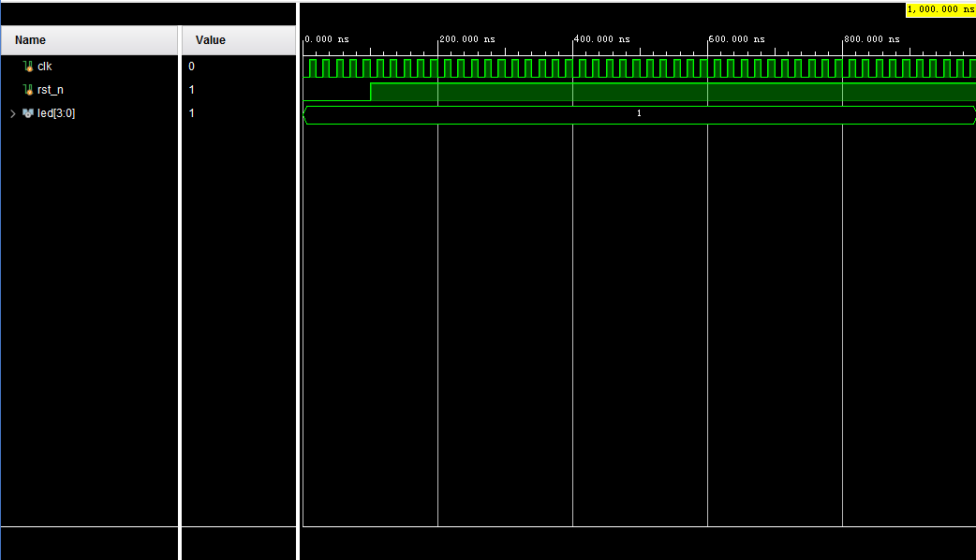976x560 pixels.
Task: Select the led[3:0] signal name
Action: click(56, 113)
